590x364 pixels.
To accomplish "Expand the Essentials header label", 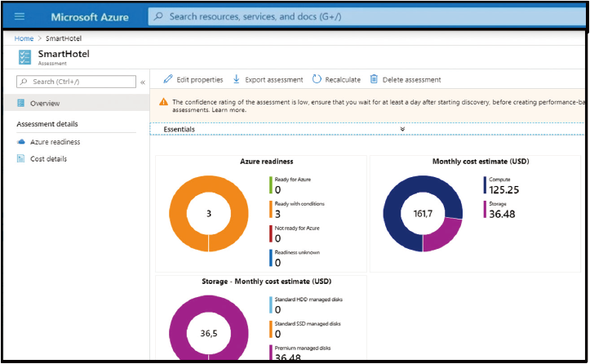I will click(179, 129).
